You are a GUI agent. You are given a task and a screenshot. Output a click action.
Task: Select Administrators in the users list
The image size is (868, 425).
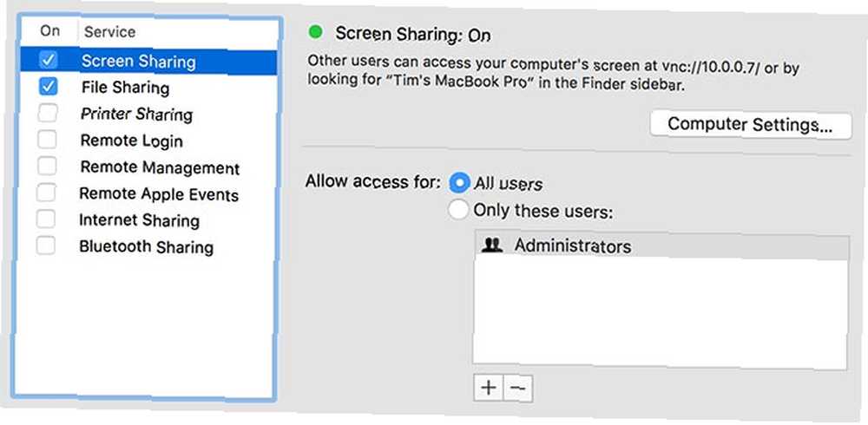661,247
